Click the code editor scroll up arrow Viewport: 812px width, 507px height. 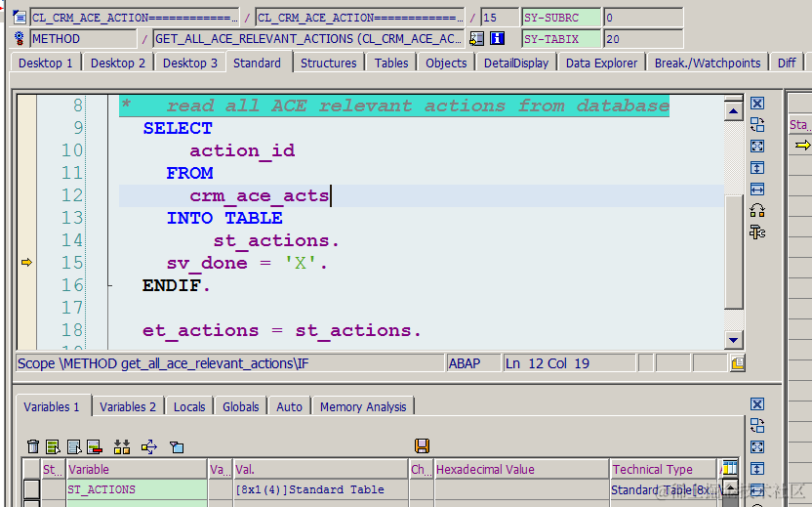pyautogui.click(x=734, y=111)
